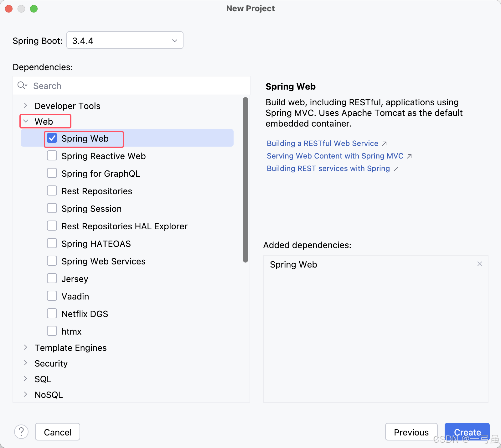Check the Jersey dependency box

click(x=52, y=279)
